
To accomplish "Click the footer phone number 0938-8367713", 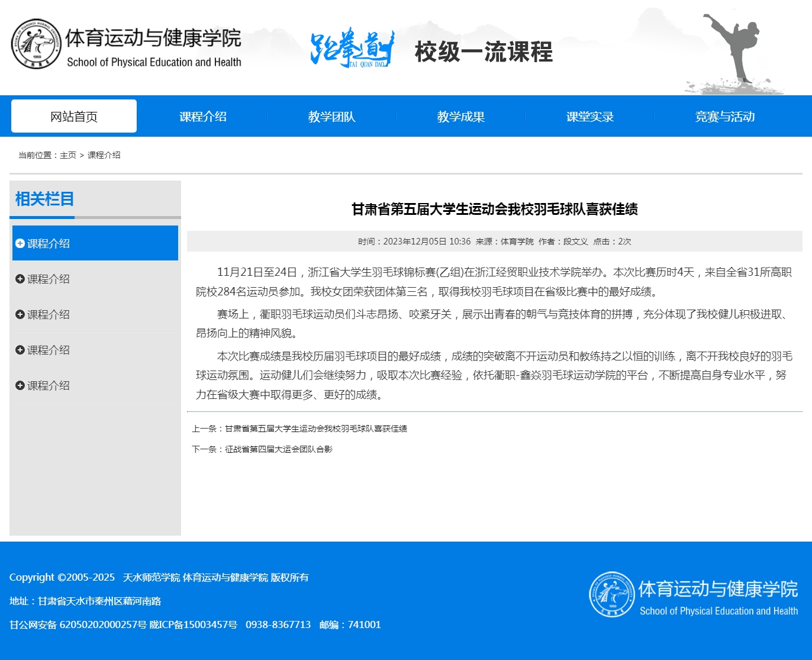I will tap(278, 624).
